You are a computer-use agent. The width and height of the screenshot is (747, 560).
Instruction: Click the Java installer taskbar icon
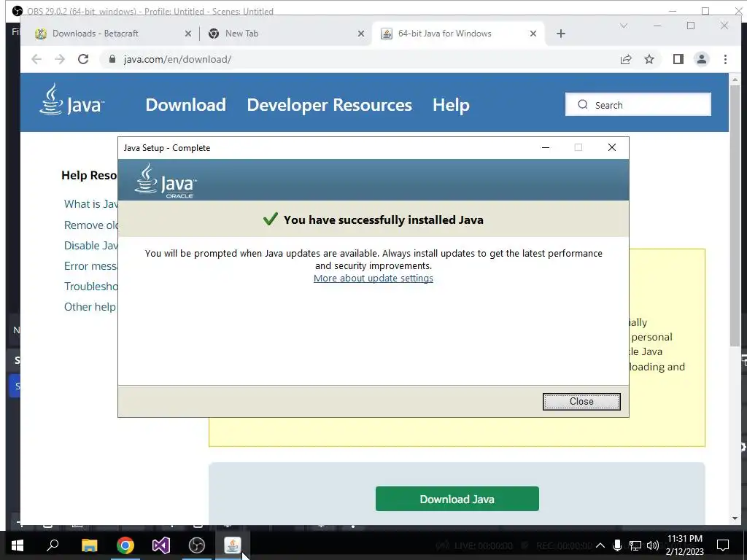point(233,545)
